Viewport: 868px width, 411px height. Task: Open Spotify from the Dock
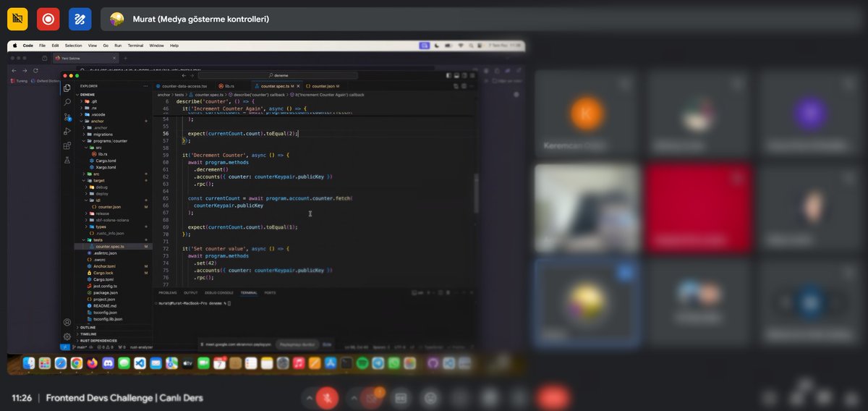pos(362,363)
